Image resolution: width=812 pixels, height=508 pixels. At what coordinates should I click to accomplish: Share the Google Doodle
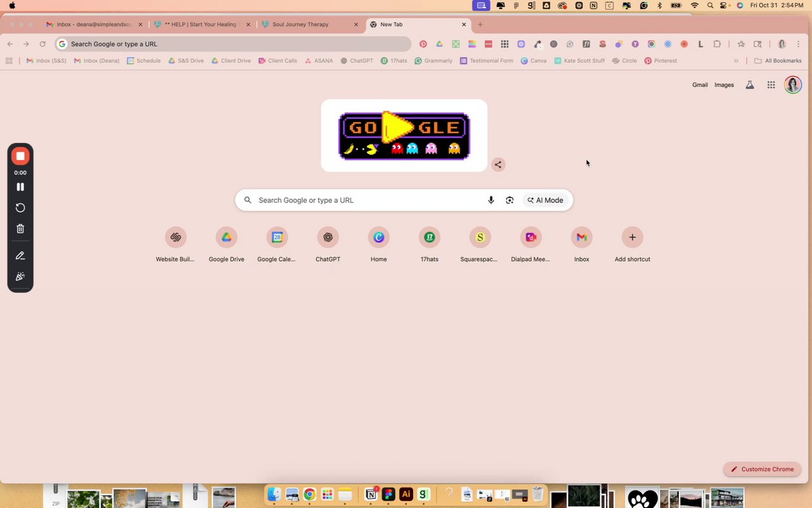click(x=498, y=164)
